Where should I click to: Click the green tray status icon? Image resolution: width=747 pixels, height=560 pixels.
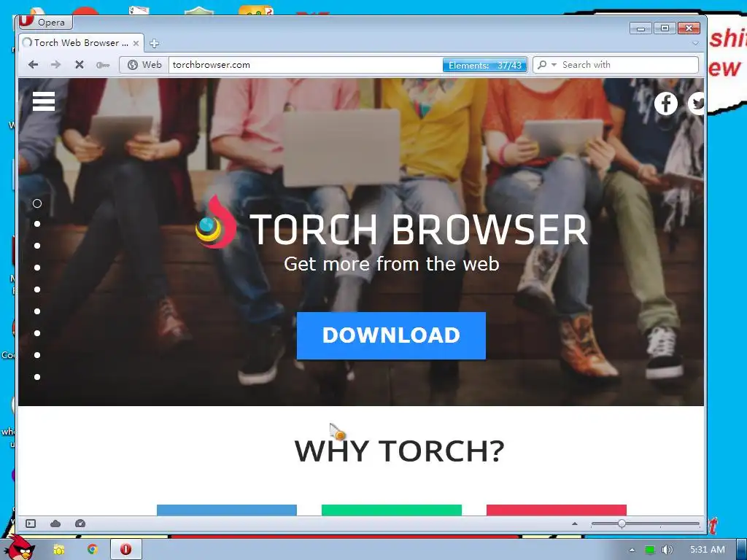(x=649, y=550)
